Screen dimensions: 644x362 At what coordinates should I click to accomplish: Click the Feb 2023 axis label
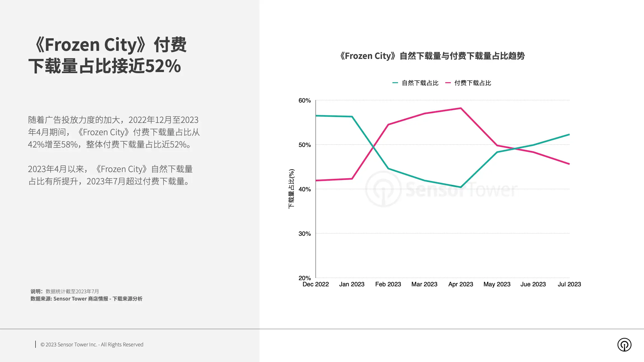pyautogui.click(x=388, y=284)
